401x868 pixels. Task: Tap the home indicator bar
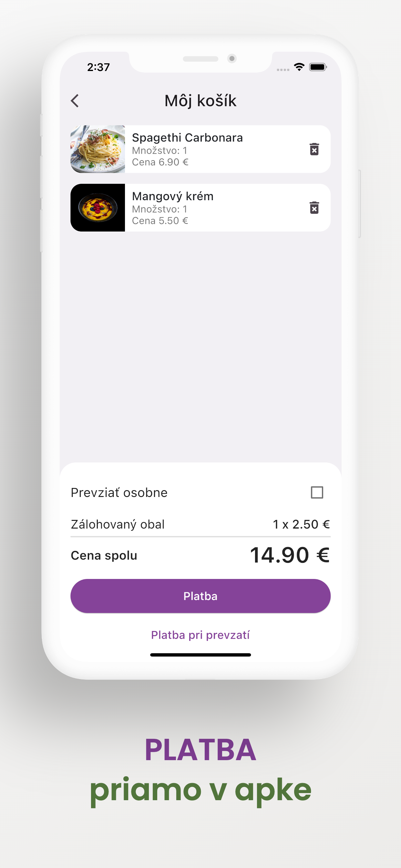[x=200, y=655]
